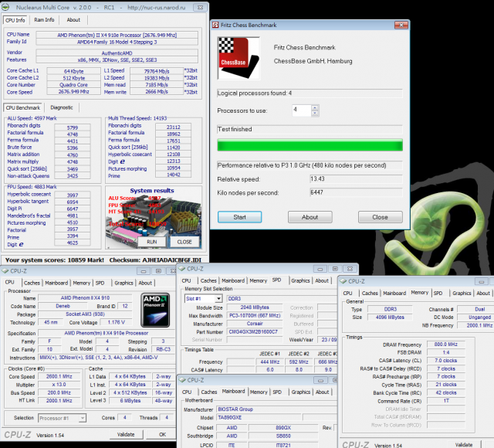Click the Code Name Deneb value
The image size is (494, 448).
click(63, 306)
